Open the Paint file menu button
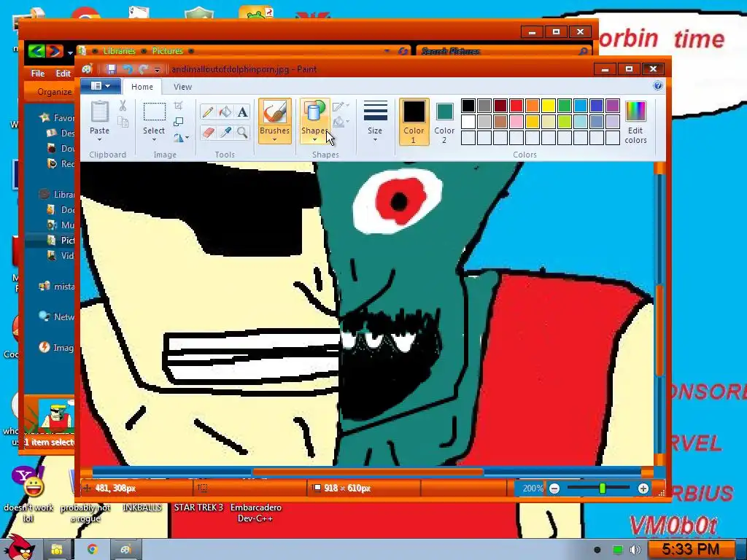Screen dimensions: 747x560 [101, 86]
